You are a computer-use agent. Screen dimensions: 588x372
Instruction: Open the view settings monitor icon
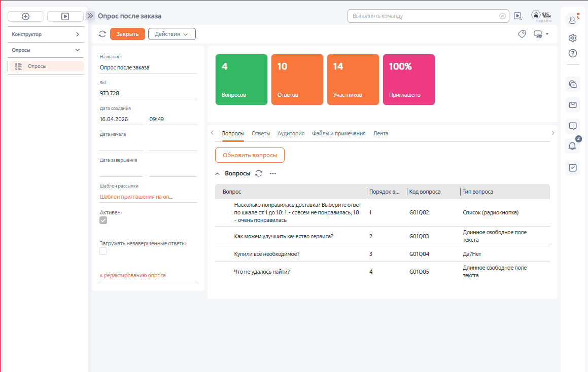click(x=538, y=34)
